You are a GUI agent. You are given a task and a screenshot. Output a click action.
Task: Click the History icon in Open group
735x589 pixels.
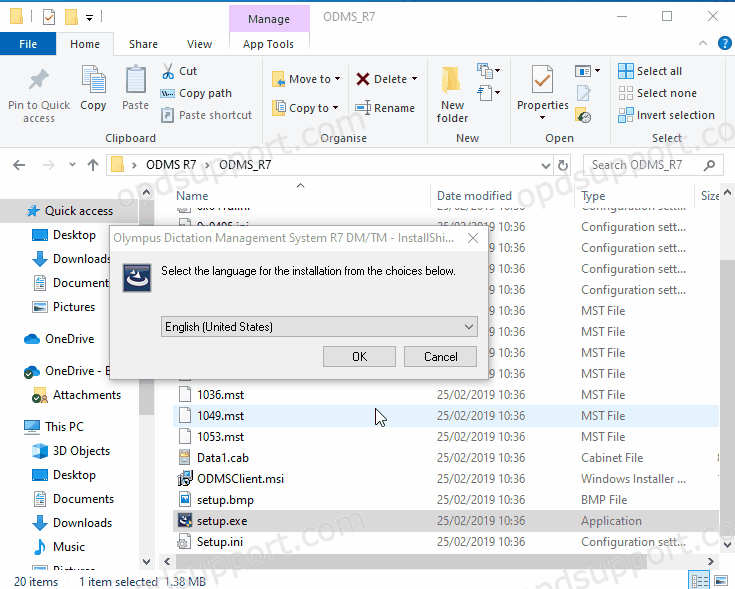click(583, 116)
